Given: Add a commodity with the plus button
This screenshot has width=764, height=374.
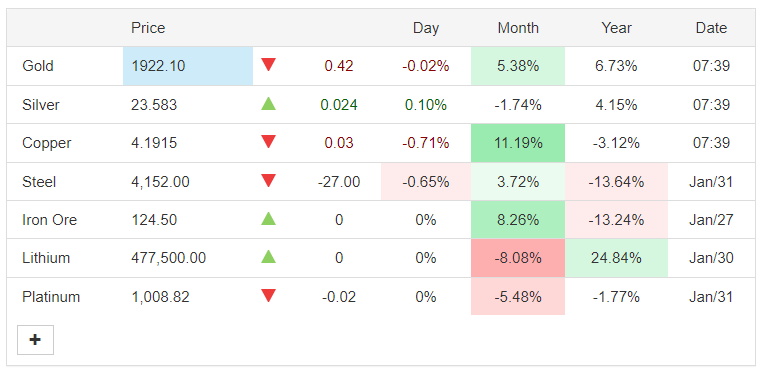Looking at the screenshot, I should [x=35, y=340].
